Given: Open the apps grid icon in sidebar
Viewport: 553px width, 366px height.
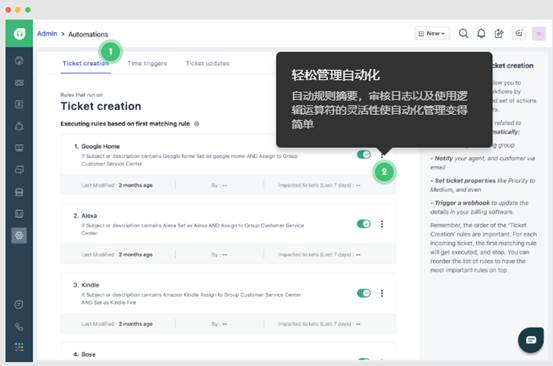Looking at the screenshot, I should point(19,347).
